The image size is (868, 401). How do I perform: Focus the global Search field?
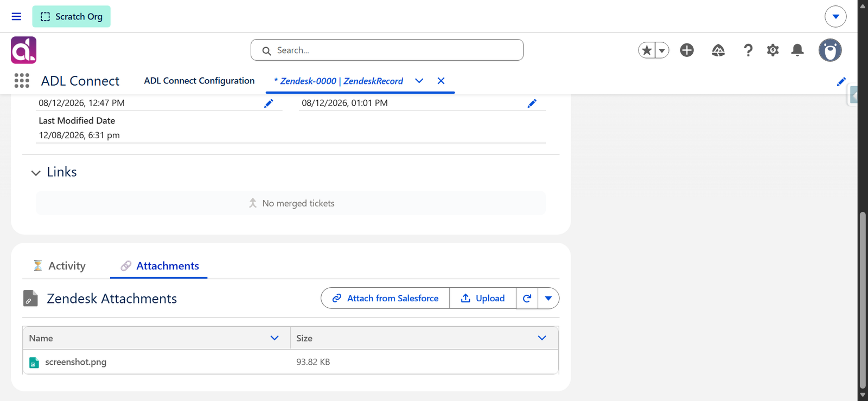pyautogui.click(x=387, y=50)
